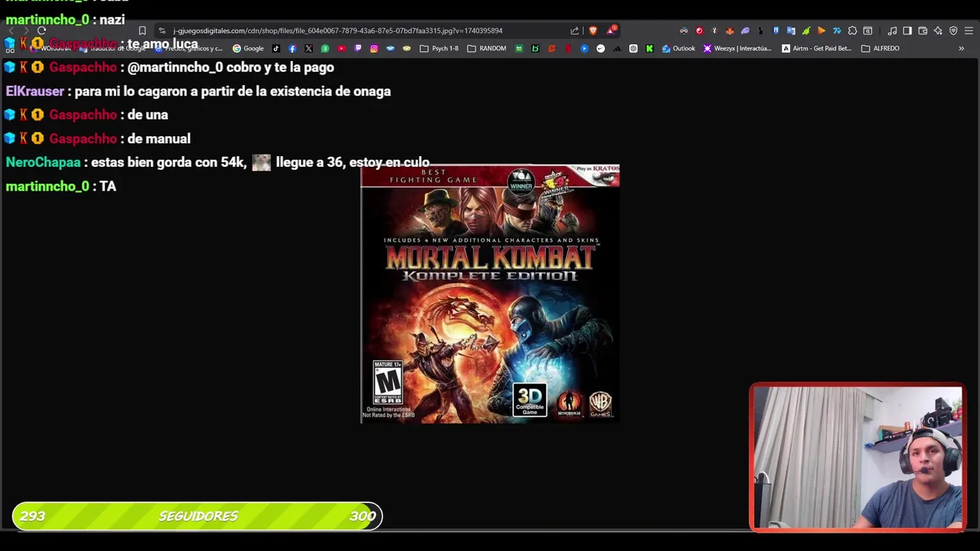Open the Leo AI sparkle icon
The height and width of the screenshot is (551, 980).
click(938, 31)
